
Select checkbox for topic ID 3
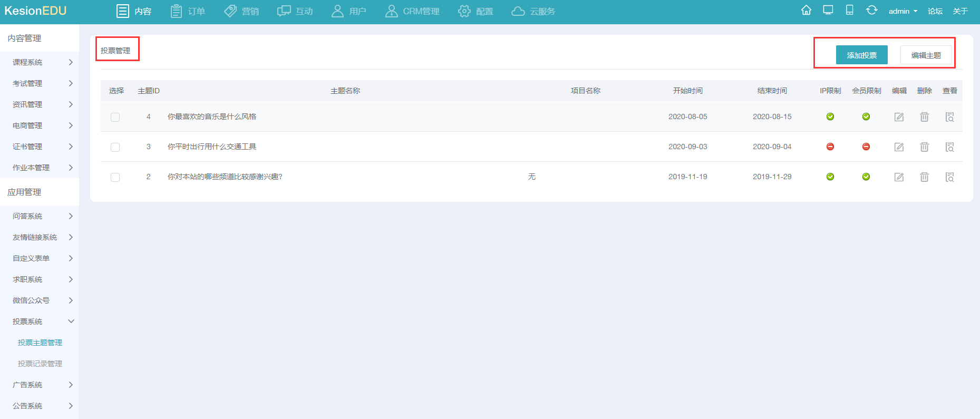pyautogui.click(x=115, y=147)
